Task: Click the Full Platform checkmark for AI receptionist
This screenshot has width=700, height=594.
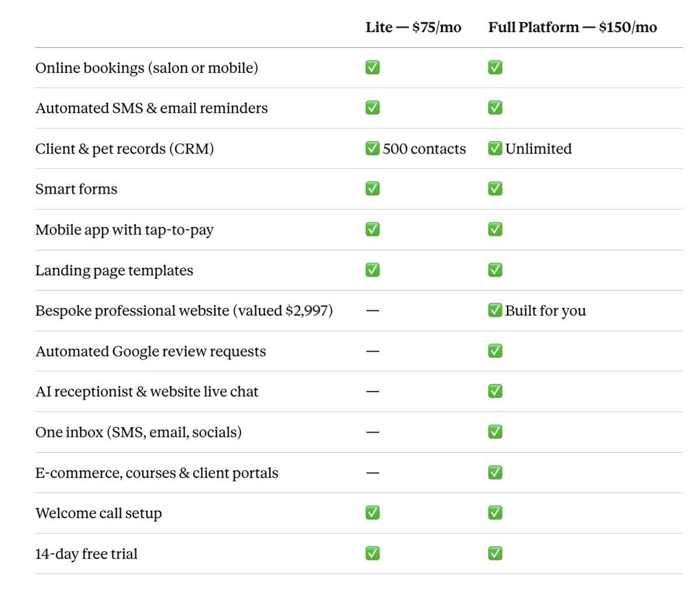Action: (495, 391)
